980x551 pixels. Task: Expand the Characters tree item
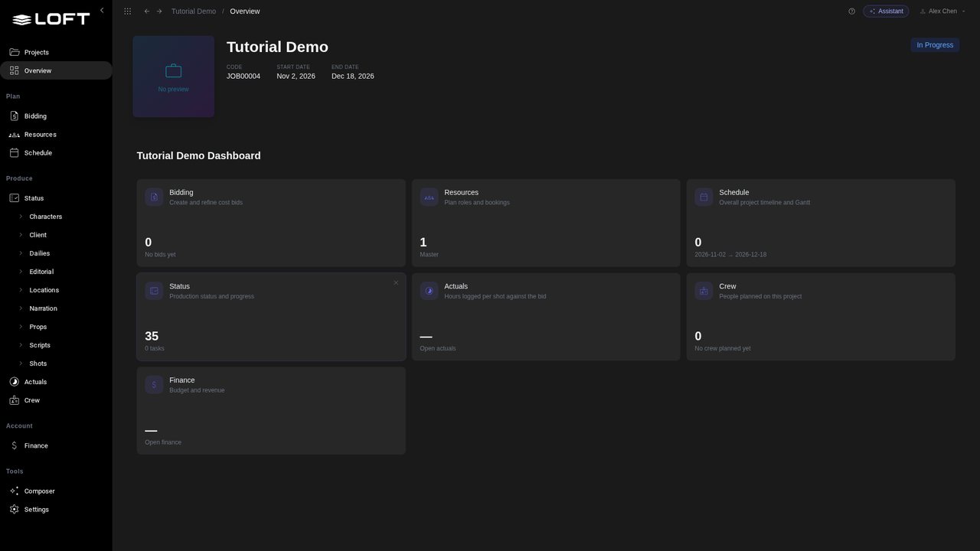(x=21, y=217)
